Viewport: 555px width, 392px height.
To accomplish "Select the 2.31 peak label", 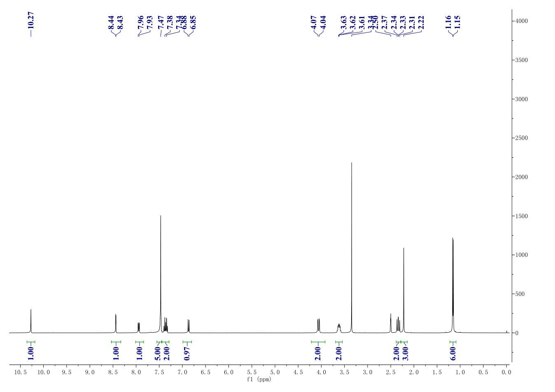I will [412, 22].
